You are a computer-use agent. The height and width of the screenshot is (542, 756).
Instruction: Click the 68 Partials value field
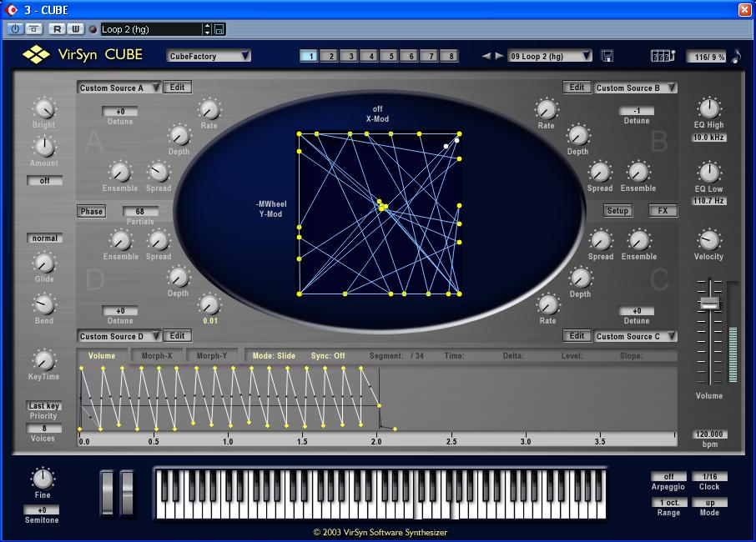pos(140,211)
